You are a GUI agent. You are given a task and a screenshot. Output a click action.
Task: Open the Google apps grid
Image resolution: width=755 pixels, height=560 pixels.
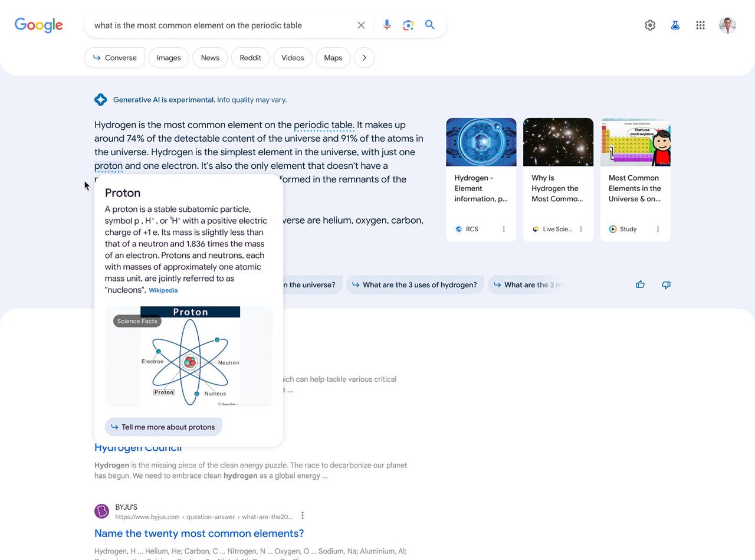pos(700,25)
